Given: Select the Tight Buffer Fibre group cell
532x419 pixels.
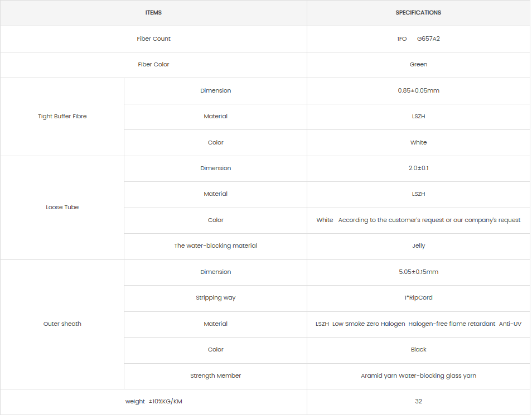Looking at the screenshot, I should (x=62, y=116).
